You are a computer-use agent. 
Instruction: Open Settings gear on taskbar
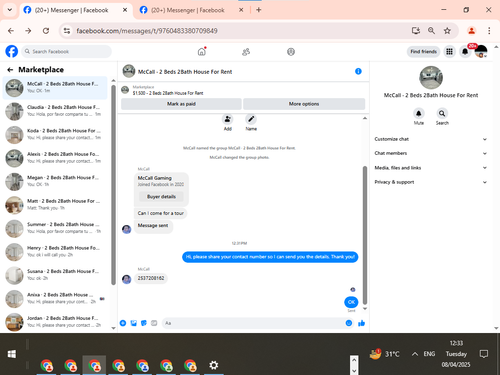(x=214, y=365)
